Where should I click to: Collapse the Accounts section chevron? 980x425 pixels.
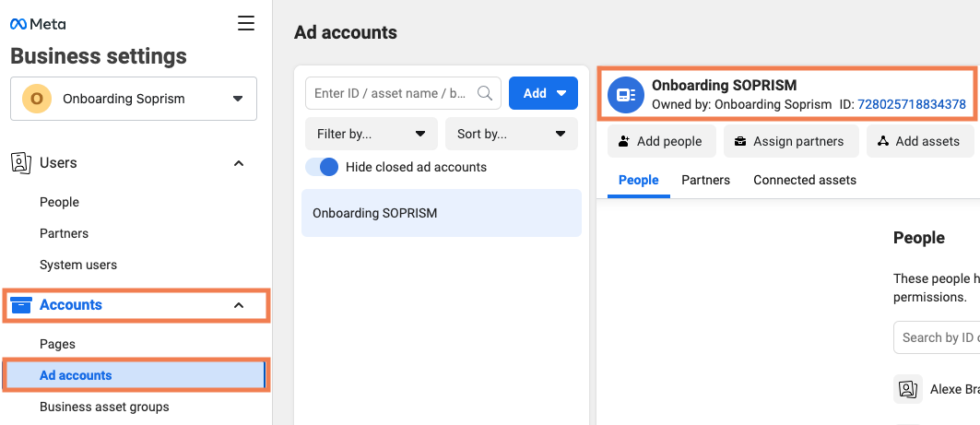coord(238,305)
